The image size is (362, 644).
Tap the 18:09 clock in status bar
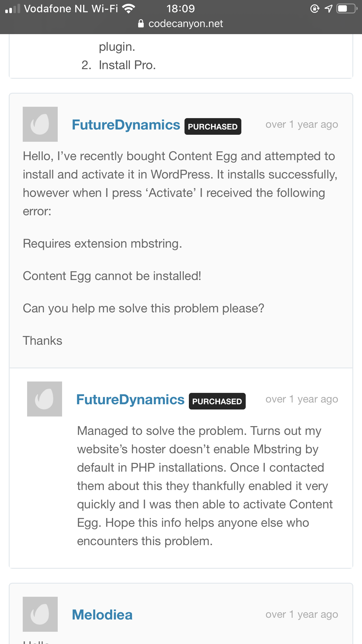pos(181,9)
